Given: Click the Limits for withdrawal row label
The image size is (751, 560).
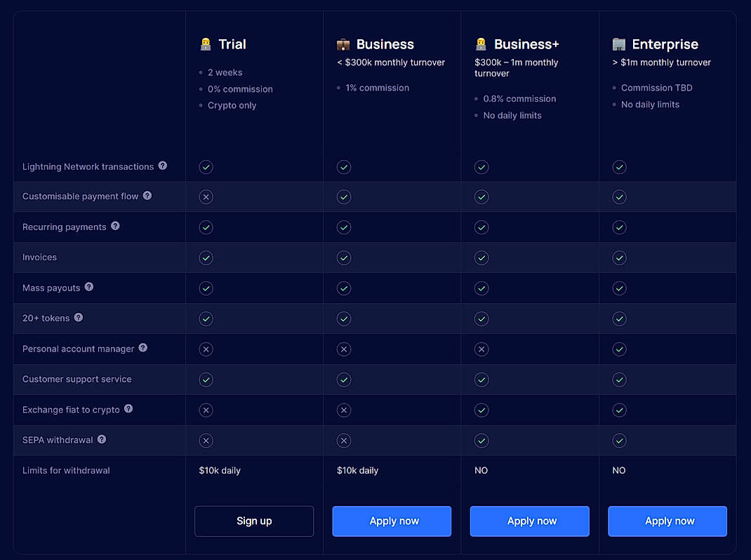Looking at the screenshot, I should [x=66, y=470].
